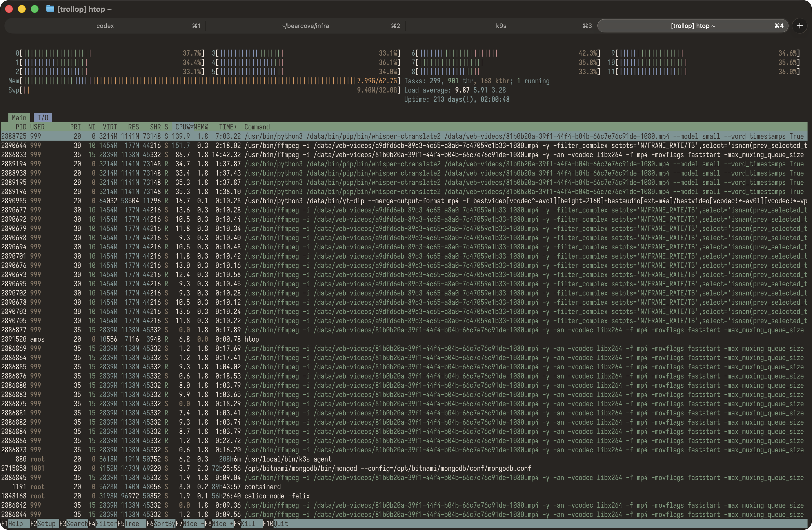Screen dimensions: 812x530
Task: Open a new terminal tab with plus icon
Action: point(800,26)
